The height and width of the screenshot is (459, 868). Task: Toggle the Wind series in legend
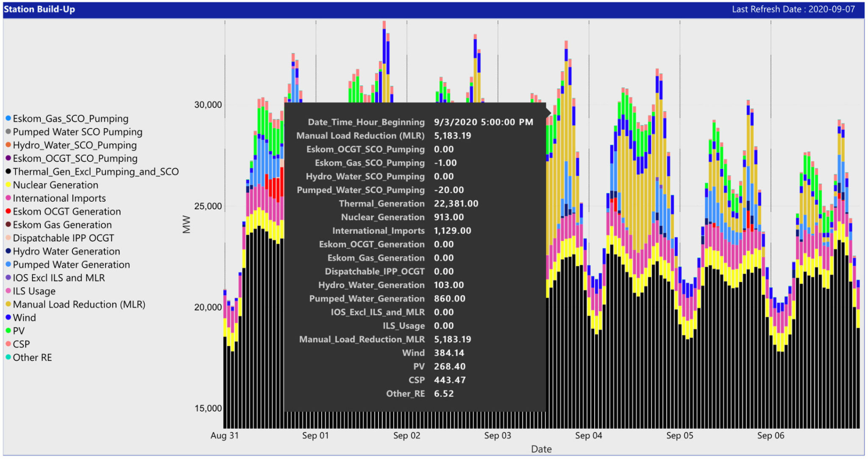click(24, 318)
